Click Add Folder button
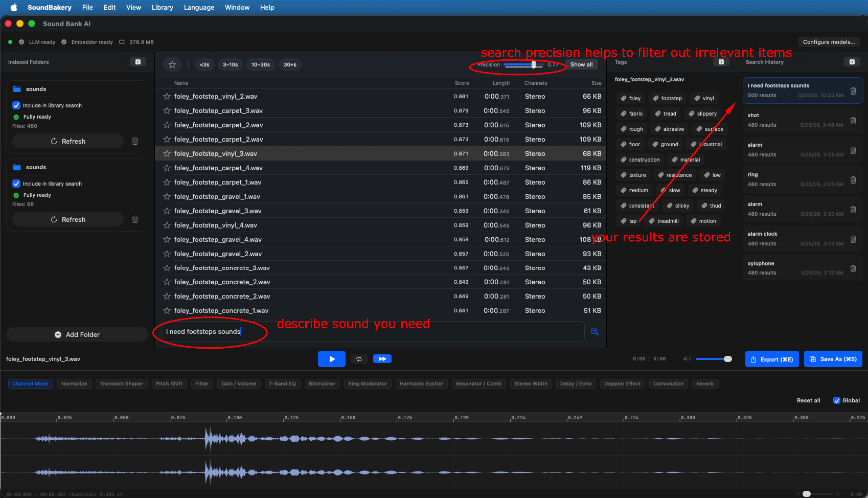This screenshot has width=868, height=498. 77,334
